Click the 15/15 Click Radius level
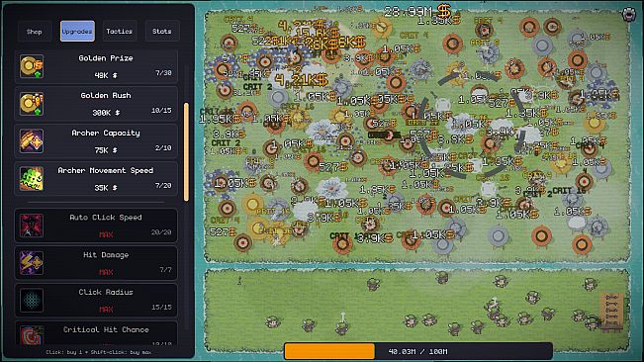The height and width of the screenshot is (362, 644). [161, 307]
